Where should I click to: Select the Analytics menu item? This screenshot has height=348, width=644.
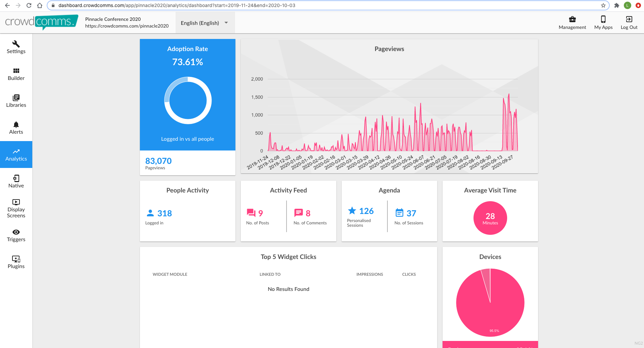coord(16,155)
